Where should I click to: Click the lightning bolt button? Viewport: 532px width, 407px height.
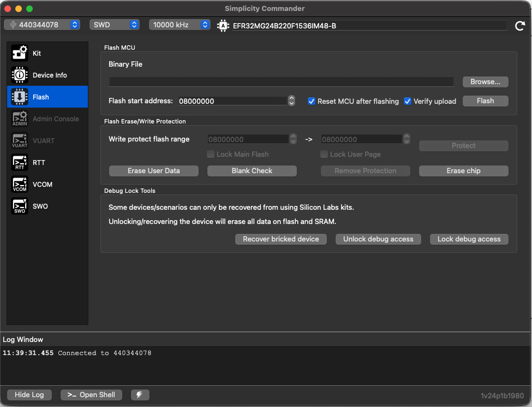click(x=140, y=395)
